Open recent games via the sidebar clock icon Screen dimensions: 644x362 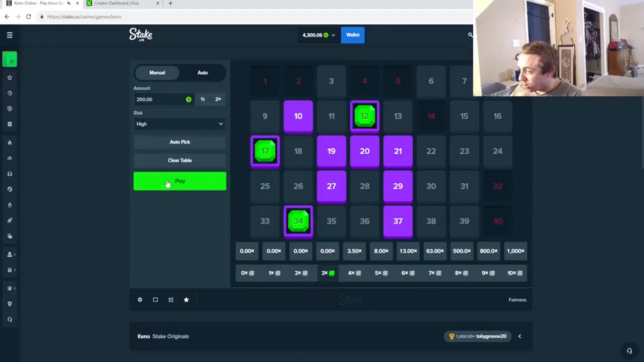10,93
